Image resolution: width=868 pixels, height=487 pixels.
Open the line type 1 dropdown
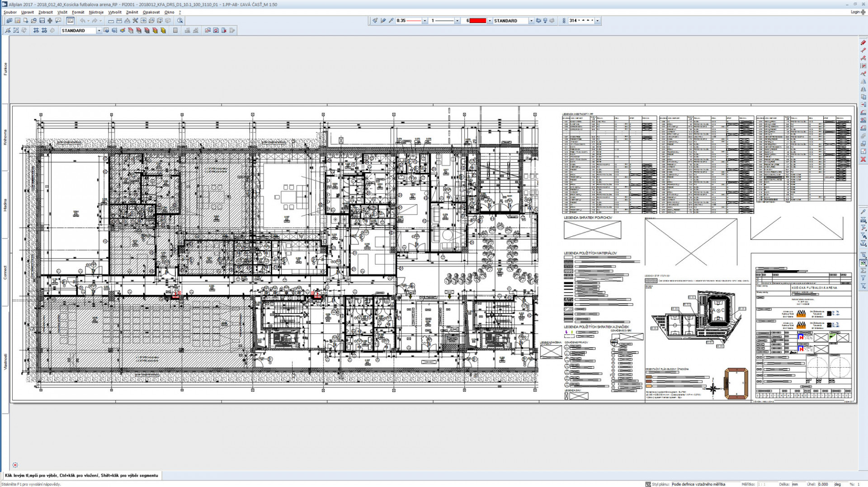click(x=457, y=21)
